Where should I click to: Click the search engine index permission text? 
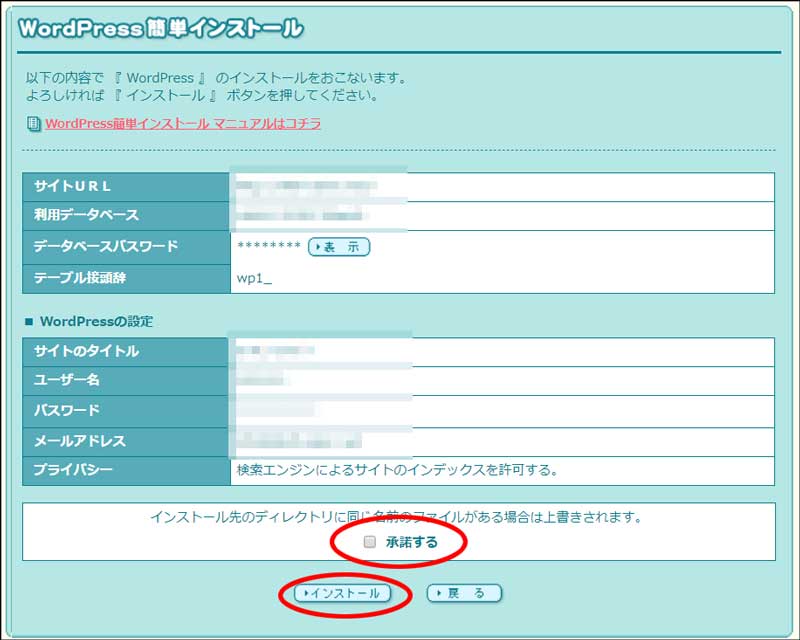pyautogui.click(x=396, y=470)
